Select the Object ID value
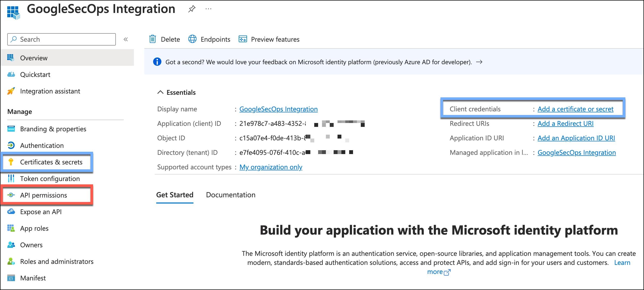The image size is (644, 290). (x=294, y=138)
